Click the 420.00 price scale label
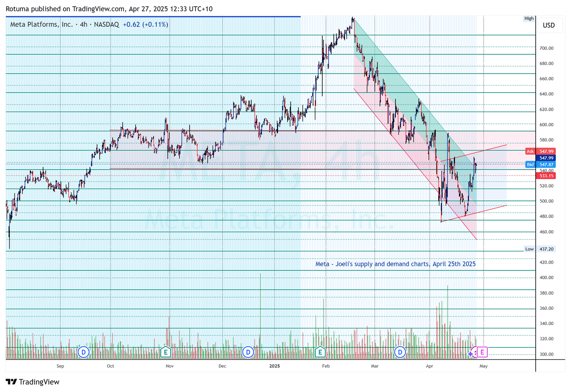This screenshot has width=571, height=392. 546,263
